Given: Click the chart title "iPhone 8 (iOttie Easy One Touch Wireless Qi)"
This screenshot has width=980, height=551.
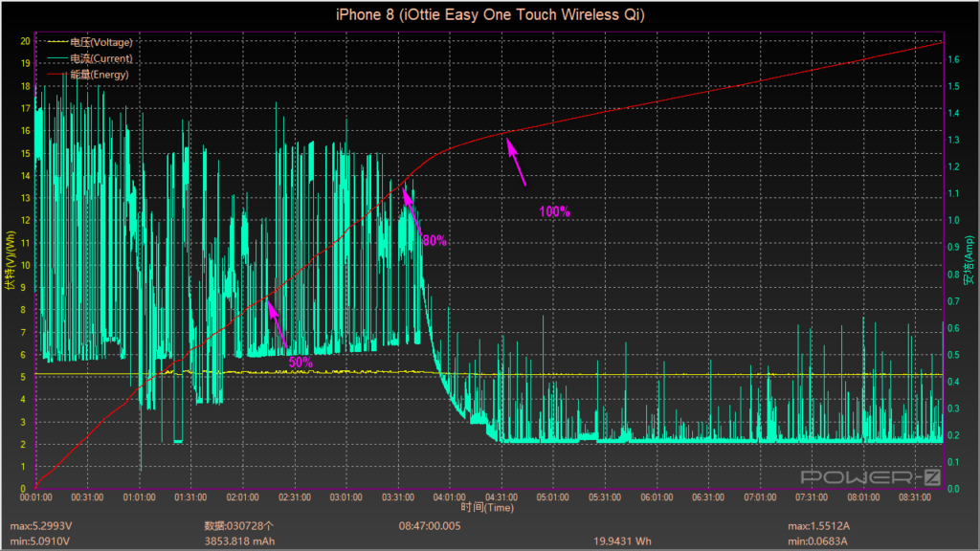Looking at the screenshot, I should [x=490, y=14].
